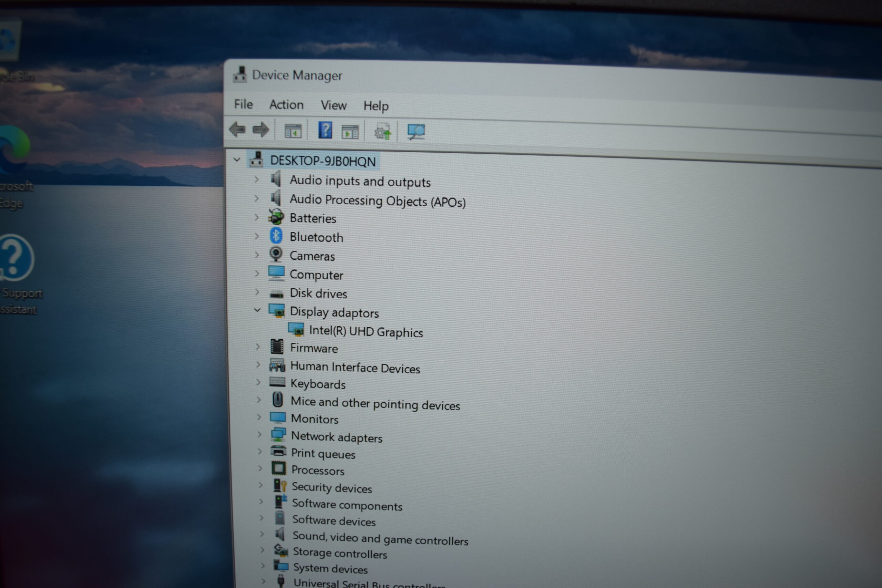Select the Processors label

pos(318,470)
